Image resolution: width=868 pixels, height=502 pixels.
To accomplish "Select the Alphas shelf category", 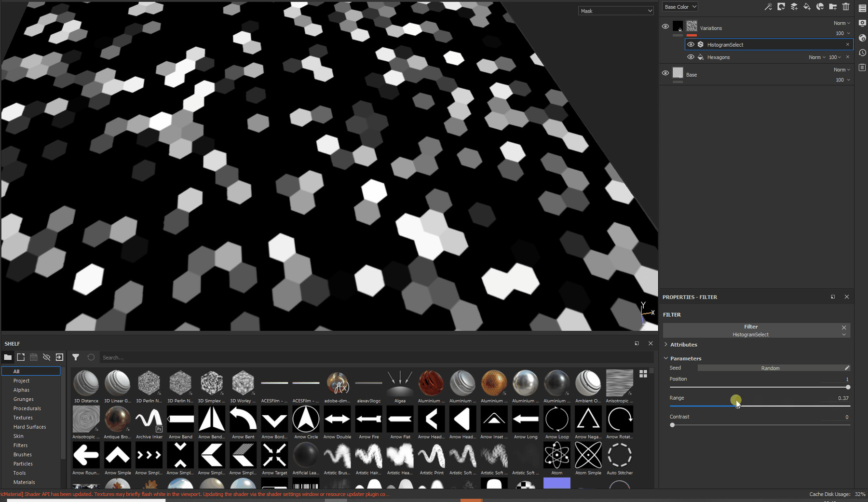I will pyautogui.click(x=21, y=390).
